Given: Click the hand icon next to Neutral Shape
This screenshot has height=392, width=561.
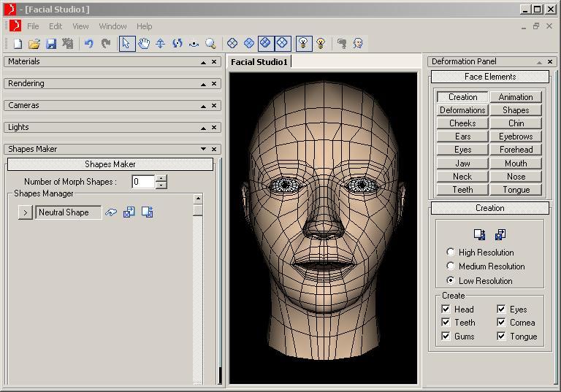Looking at the screenshot, I should pyautogui.click(x=111, y=212).
